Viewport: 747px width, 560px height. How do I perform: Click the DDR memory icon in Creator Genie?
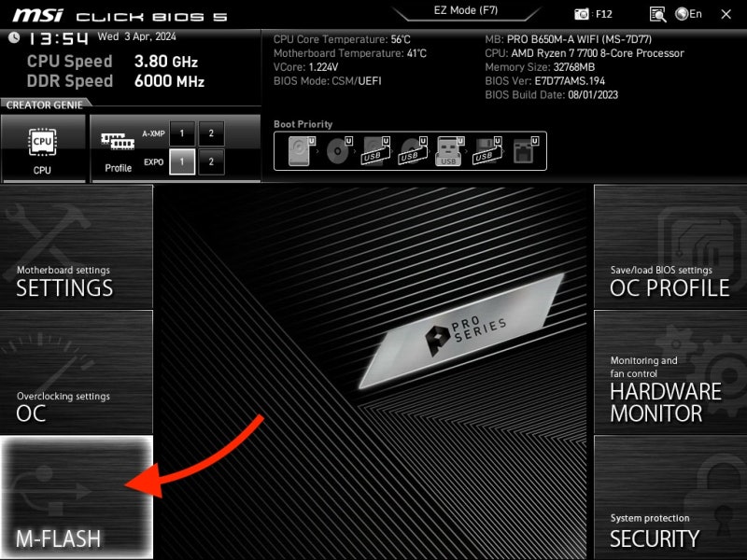[117, 140]
